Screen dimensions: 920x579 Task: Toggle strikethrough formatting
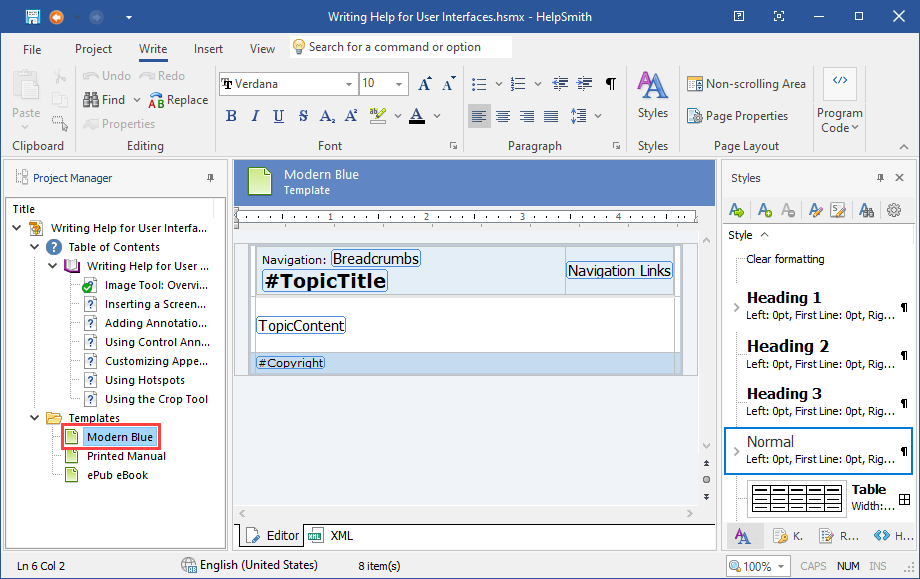[x=303, y=116]
